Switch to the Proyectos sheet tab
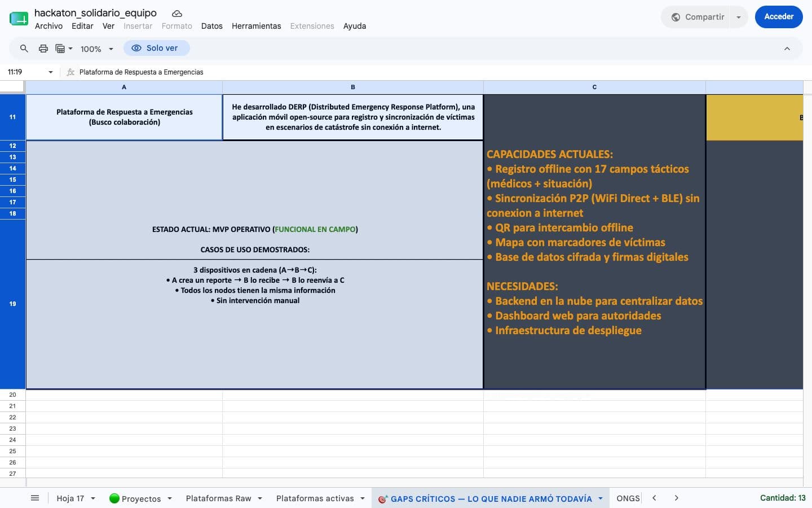This screenshot has width=812, height=508. point(135,498)
